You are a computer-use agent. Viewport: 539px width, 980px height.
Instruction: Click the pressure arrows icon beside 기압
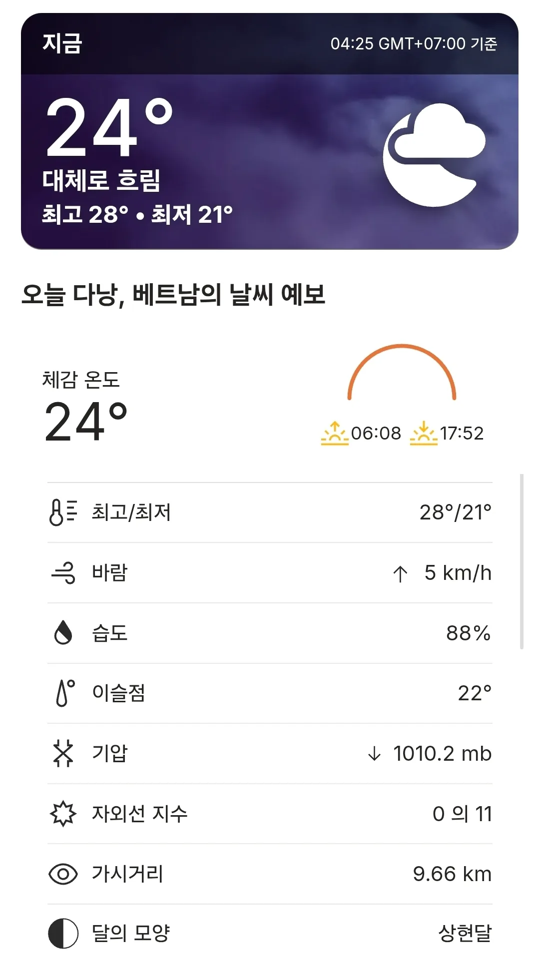pyautogui.click(x=63, y=753)
